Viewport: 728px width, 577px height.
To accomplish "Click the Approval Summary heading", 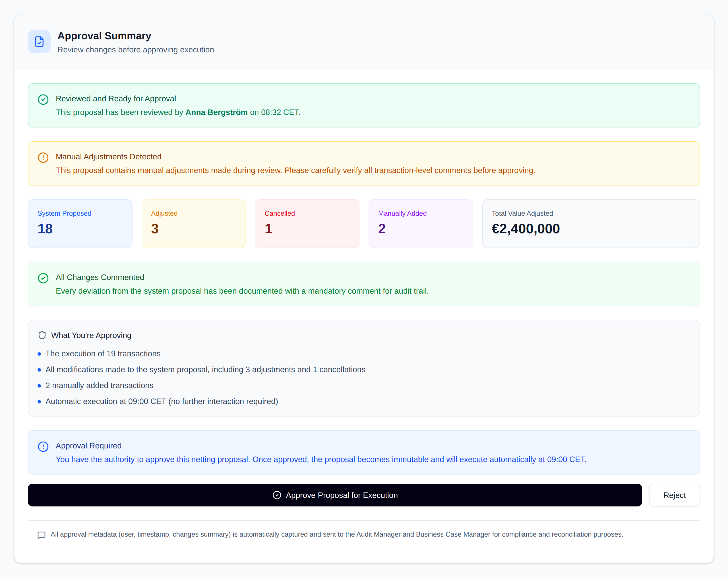I will click(104, 36).
